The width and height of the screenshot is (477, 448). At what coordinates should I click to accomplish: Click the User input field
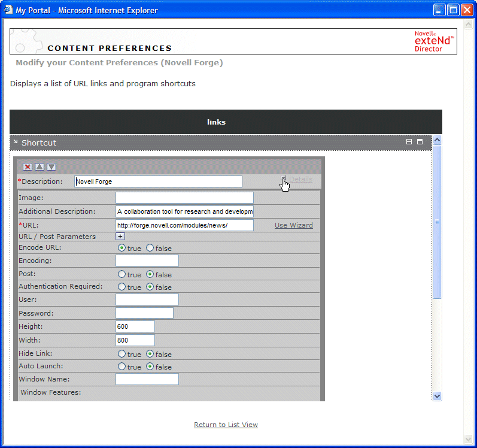click(x=147, y=299)
